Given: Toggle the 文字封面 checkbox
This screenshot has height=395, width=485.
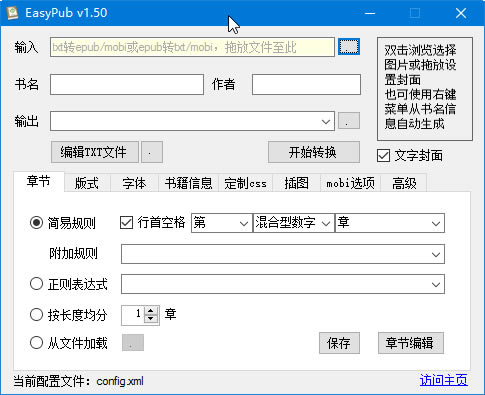Looking at the screenshot, I should click(383, 156).
